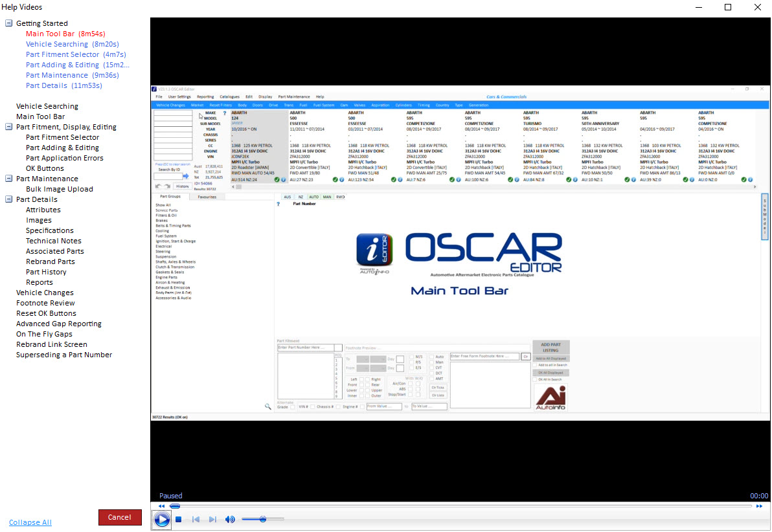Click the Cancel button

120,518
